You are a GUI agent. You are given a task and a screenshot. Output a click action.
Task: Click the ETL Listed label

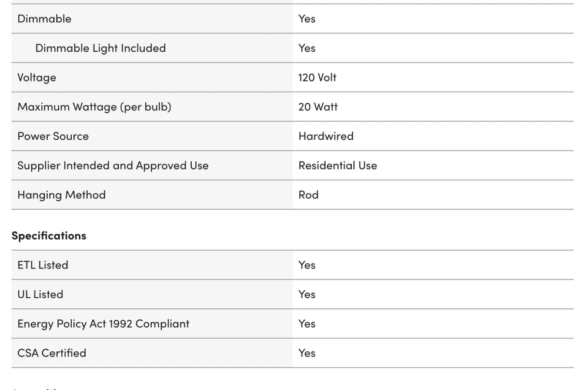coord(42,265)
